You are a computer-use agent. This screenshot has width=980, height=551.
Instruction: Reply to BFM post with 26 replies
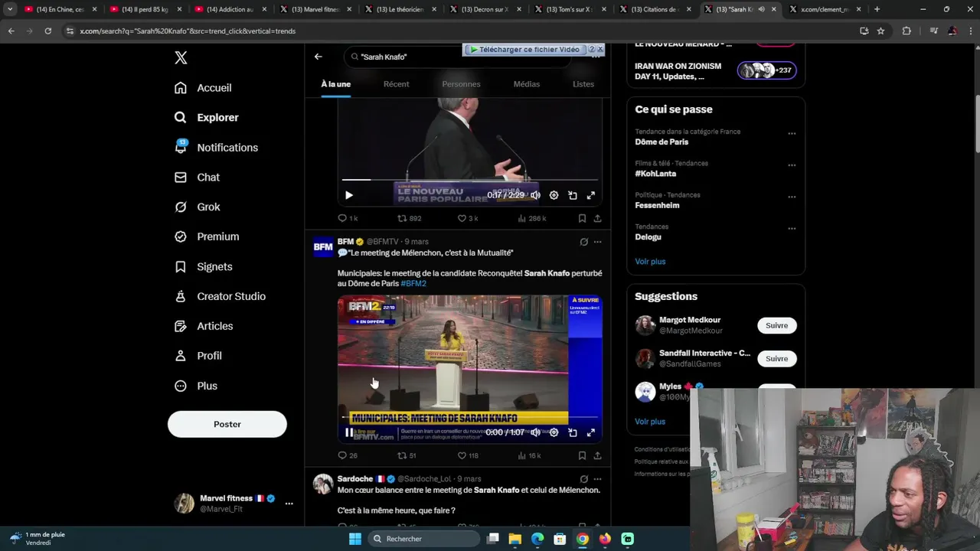348,455
